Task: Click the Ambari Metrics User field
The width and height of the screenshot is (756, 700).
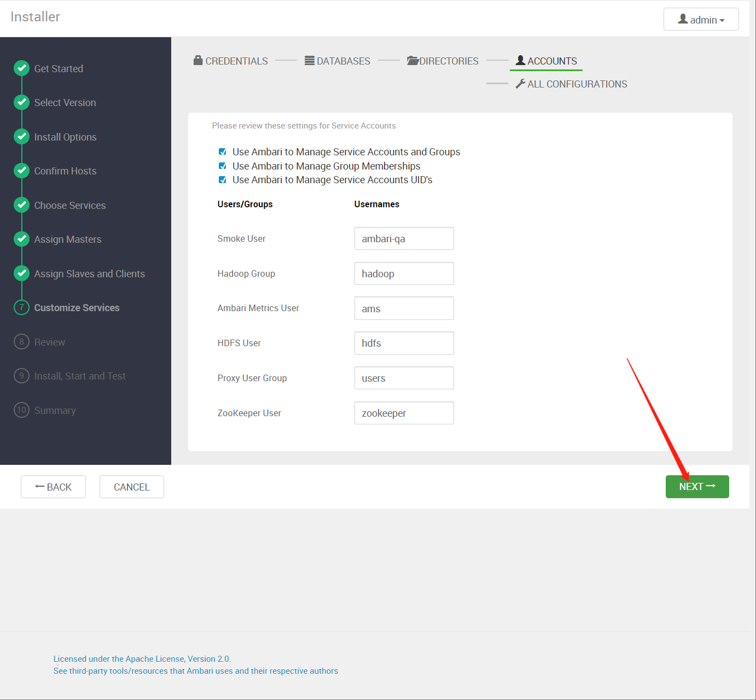Action: (x=404, y=308)
